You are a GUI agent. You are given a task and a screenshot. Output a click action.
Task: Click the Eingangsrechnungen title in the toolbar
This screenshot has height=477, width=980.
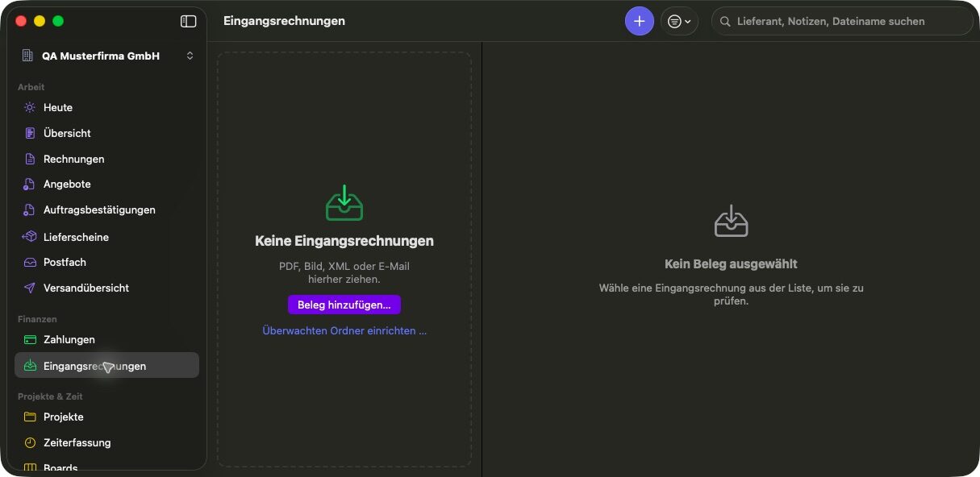(284, 21)
